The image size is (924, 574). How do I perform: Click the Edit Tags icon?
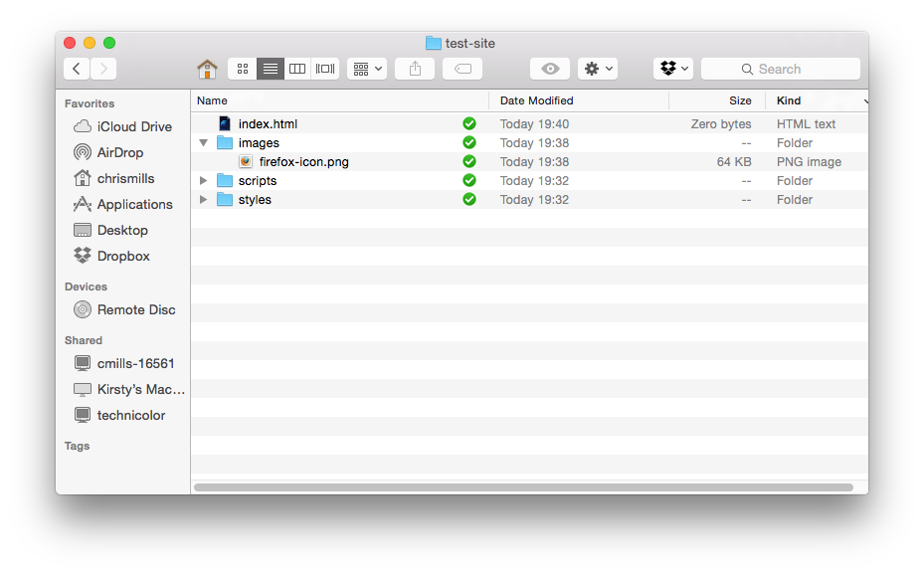(x=462, y=68)
